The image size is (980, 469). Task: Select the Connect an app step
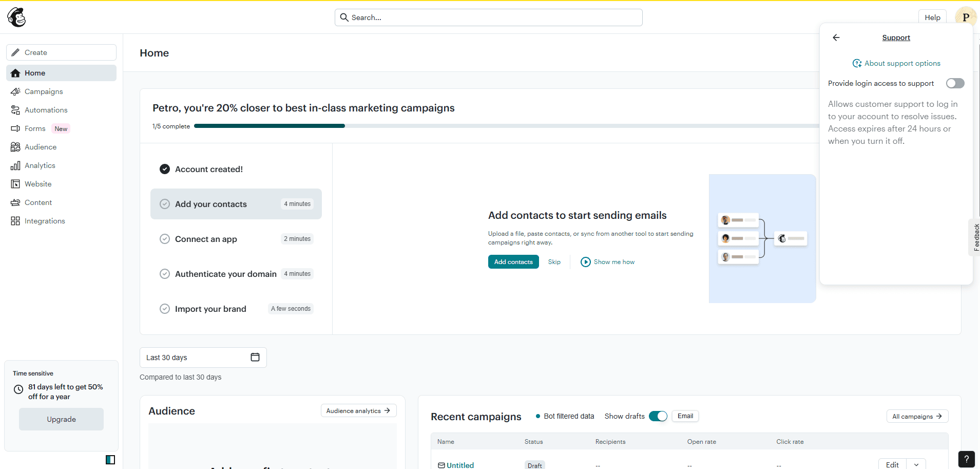[236, 239]
